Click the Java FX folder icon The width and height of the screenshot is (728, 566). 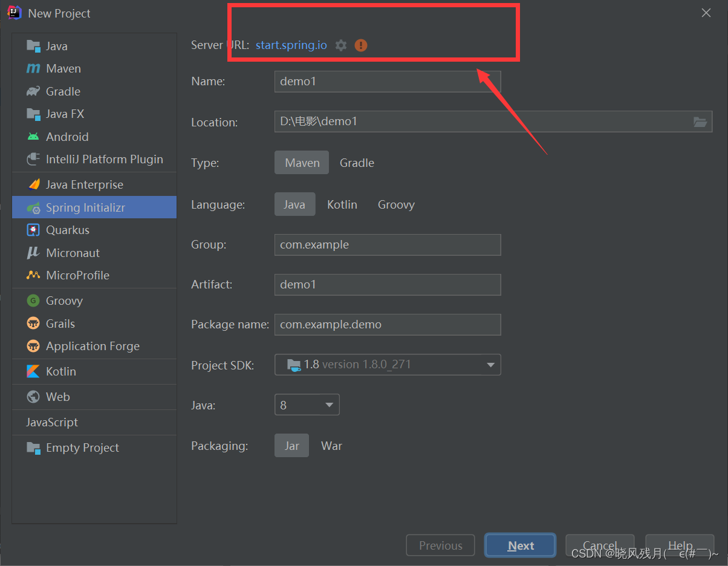pos(33,114)
